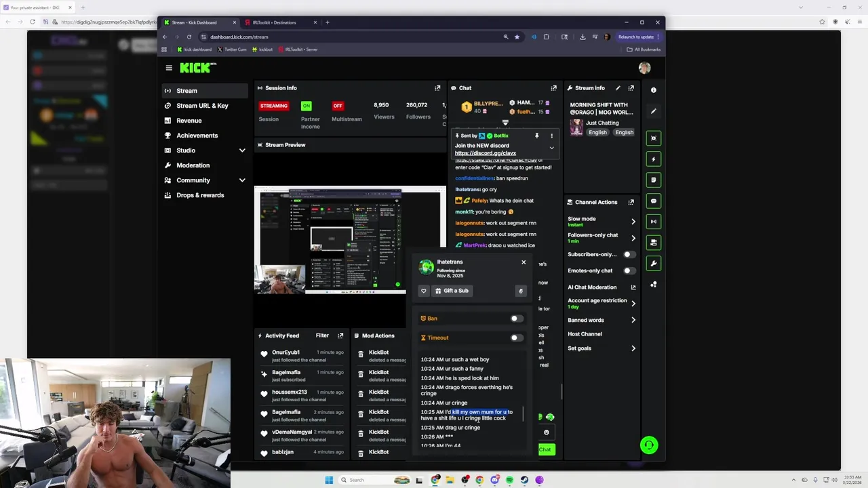This screenshot has height=488, width=868.
Task: Pop out the Channel Actions panel
Action: [x=631, y=202]
